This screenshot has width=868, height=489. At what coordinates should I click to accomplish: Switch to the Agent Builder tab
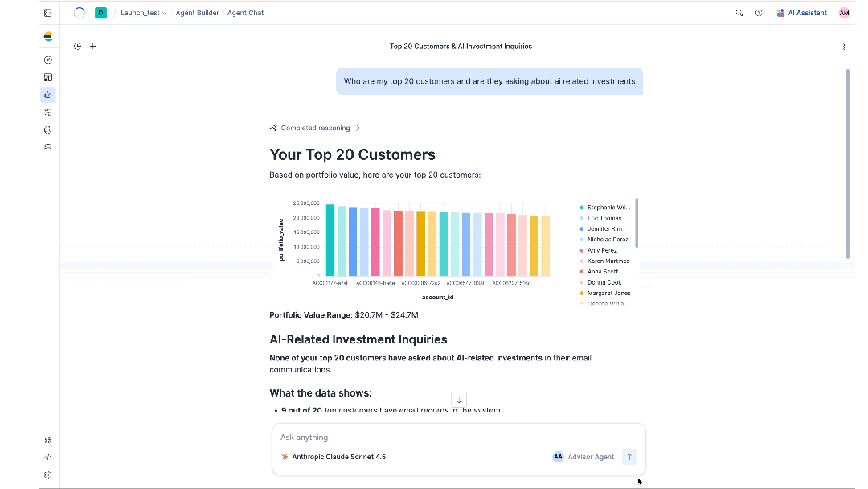point(197,13)
